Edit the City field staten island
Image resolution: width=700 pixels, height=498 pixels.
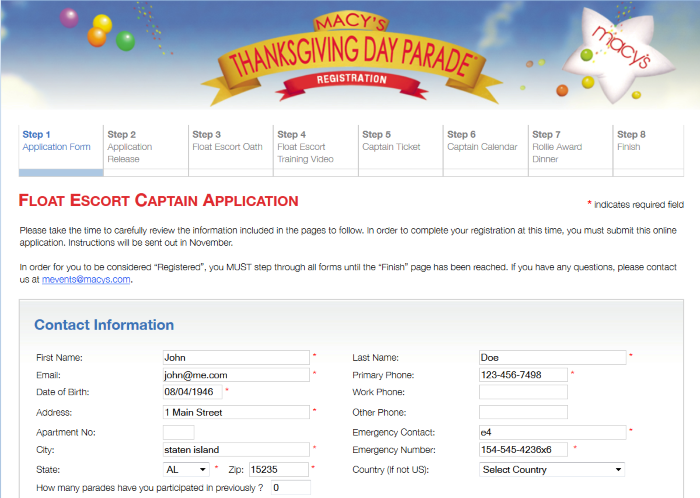236,449
